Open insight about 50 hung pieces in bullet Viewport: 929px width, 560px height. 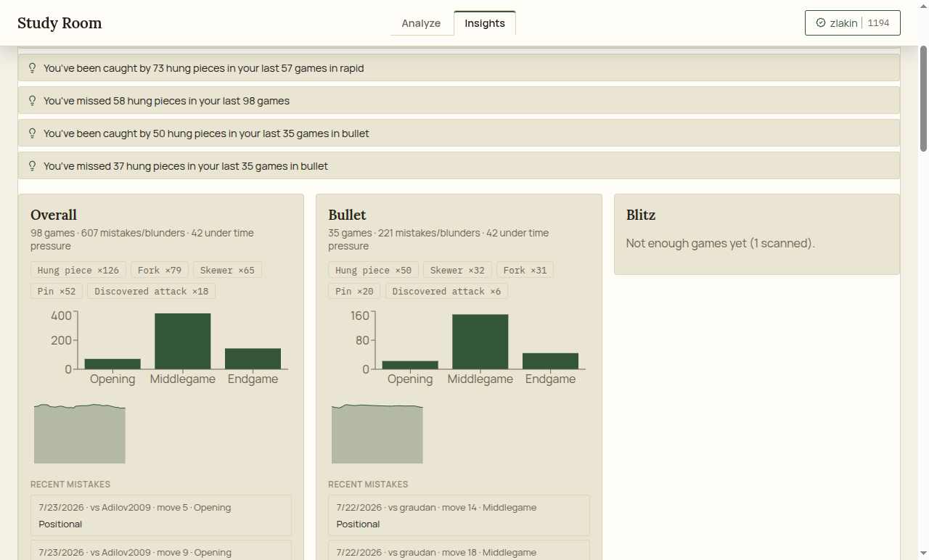pos(459,133)
